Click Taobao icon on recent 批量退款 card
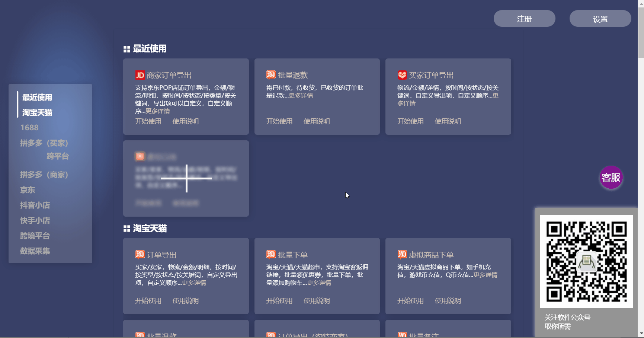The width and height of the screenshot is (644, 338). (x=271, y=75)
